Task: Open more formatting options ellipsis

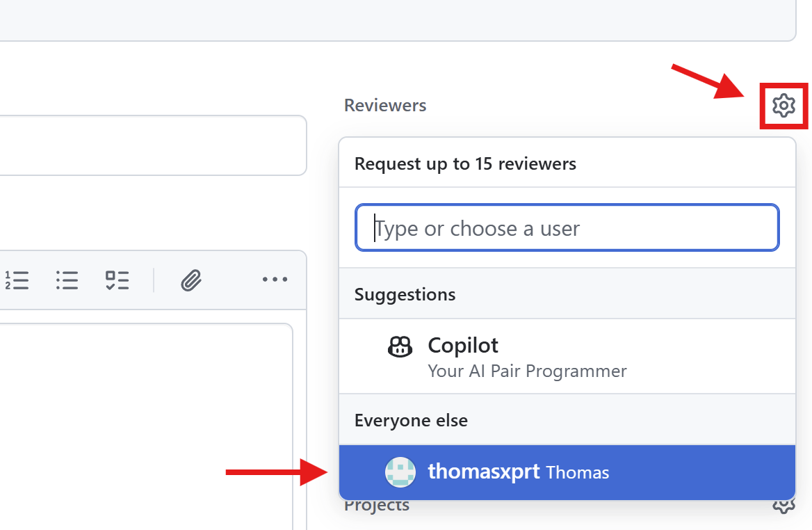Action: [275, 280]
